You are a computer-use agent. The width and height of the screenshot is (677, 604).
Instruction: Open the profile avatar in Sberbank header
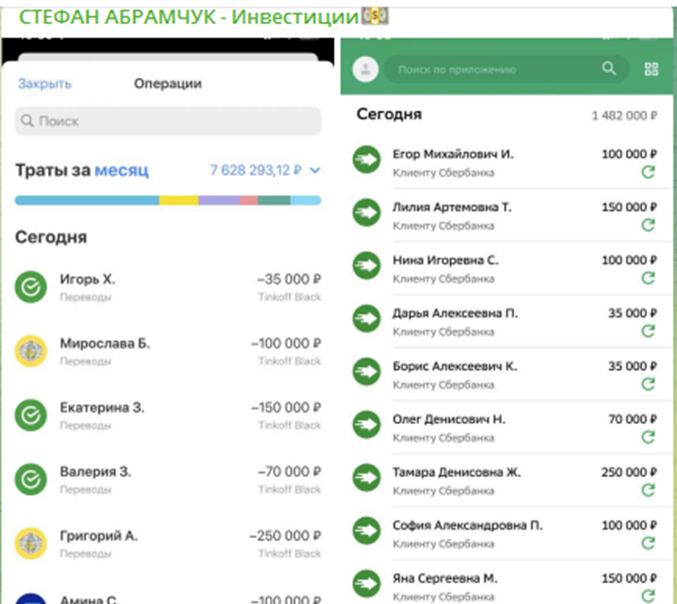[x=366, y=69]
